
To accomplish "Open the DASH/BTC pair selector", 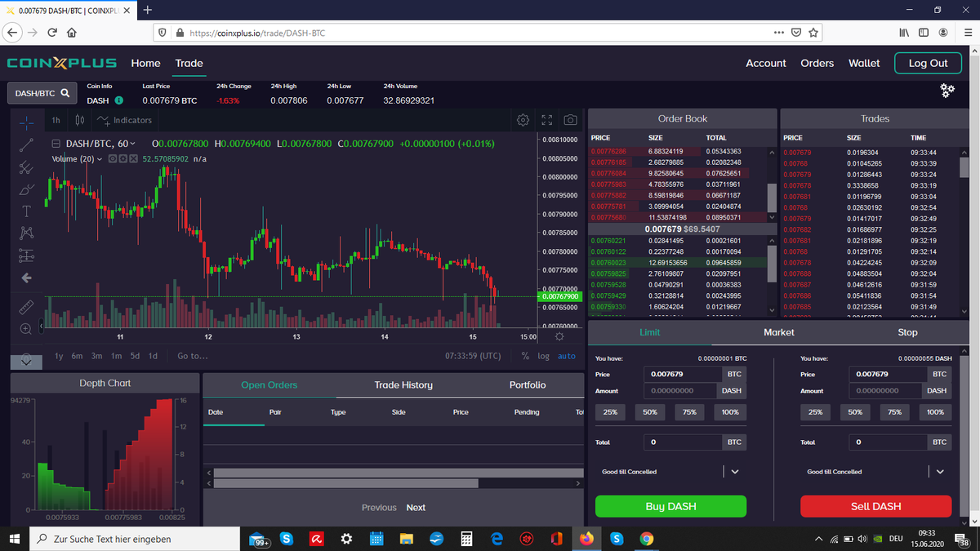I will coord(42,93).
